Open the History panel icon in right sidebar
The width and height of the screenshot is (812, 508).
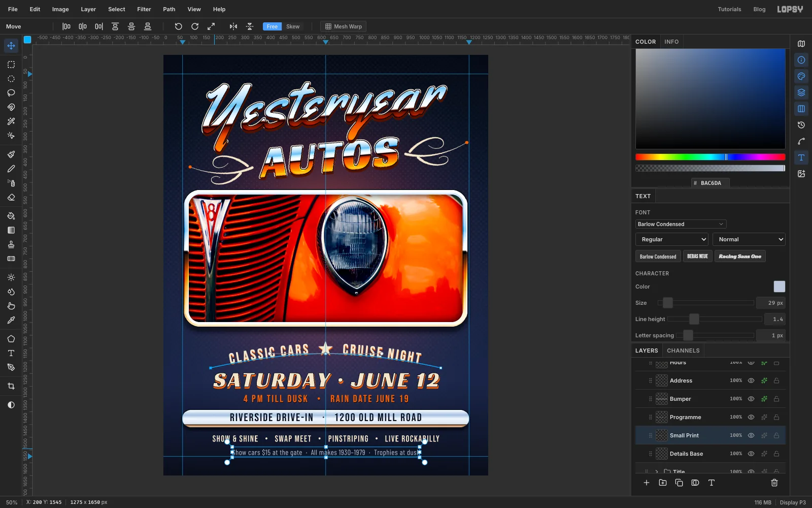click(x=801, y=125)
